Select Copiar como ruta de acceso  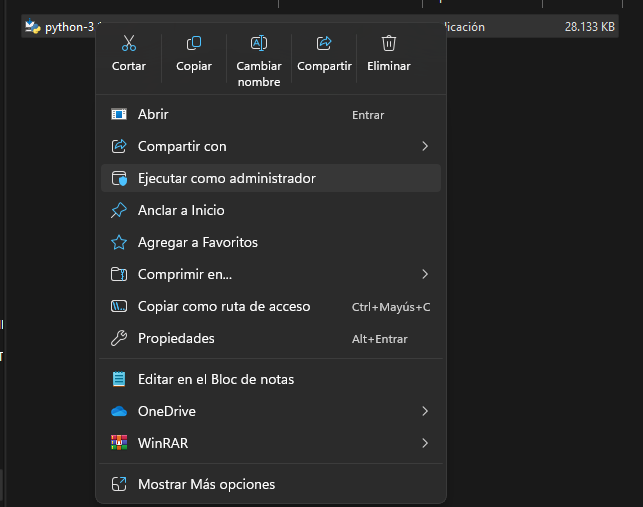click(224, 306)
